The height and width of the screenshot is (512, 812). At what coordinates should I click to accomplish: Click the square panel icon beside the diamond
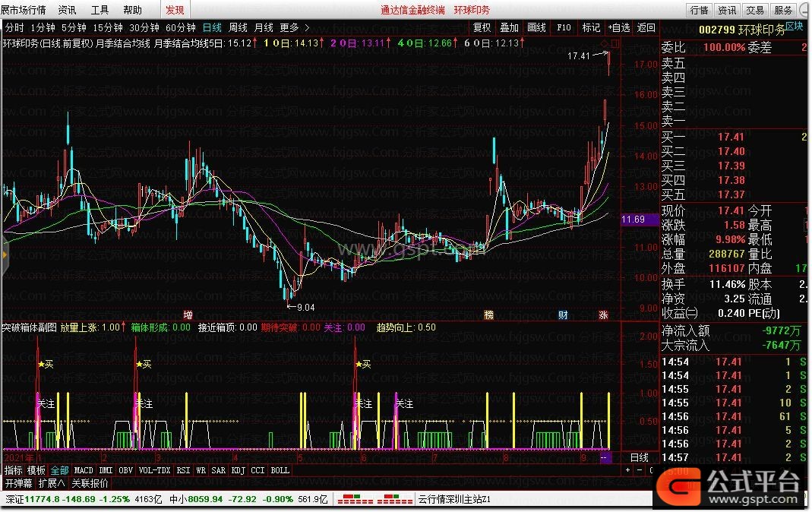coord(615,43)
